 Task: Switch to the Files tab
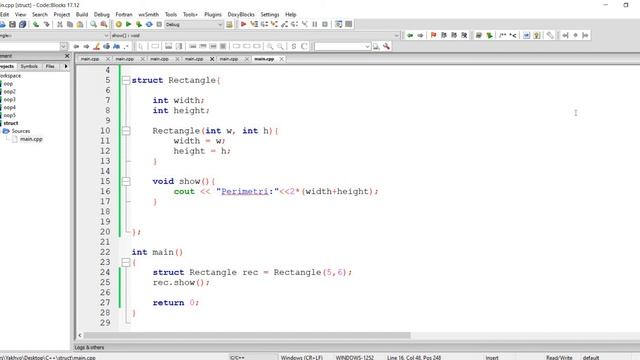click(50, 66)
